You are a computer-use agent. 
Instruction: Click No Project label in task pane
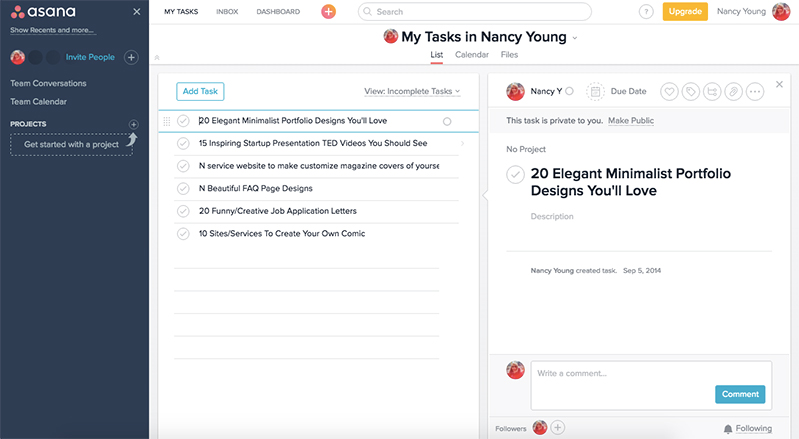[526, 149]
